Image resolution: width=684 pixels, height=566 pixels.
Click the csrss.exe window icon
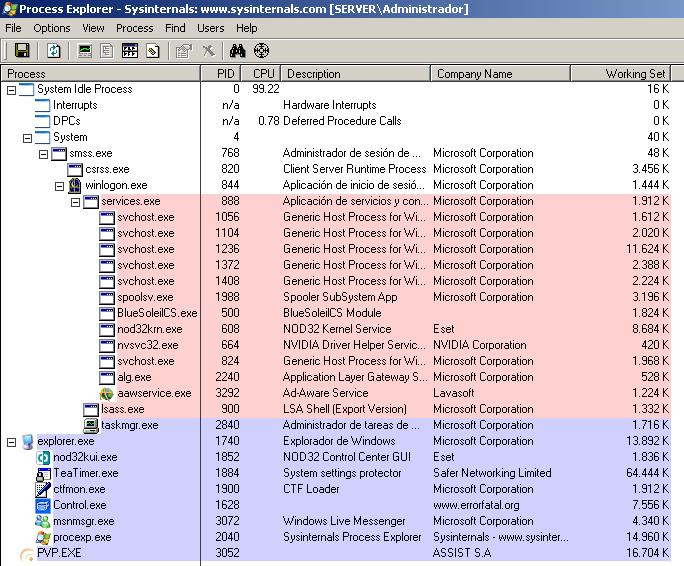click(75, 169)
